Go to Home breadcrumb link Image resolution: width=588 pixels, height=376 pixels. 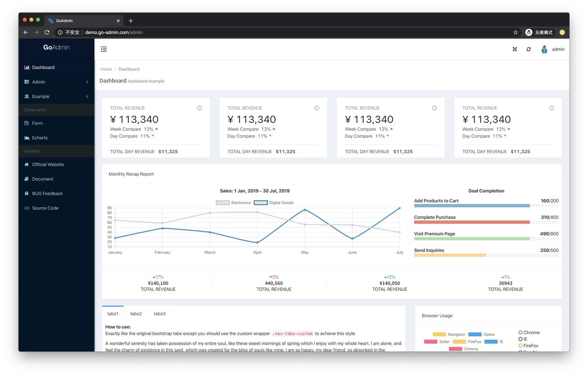tap(106, 69)
